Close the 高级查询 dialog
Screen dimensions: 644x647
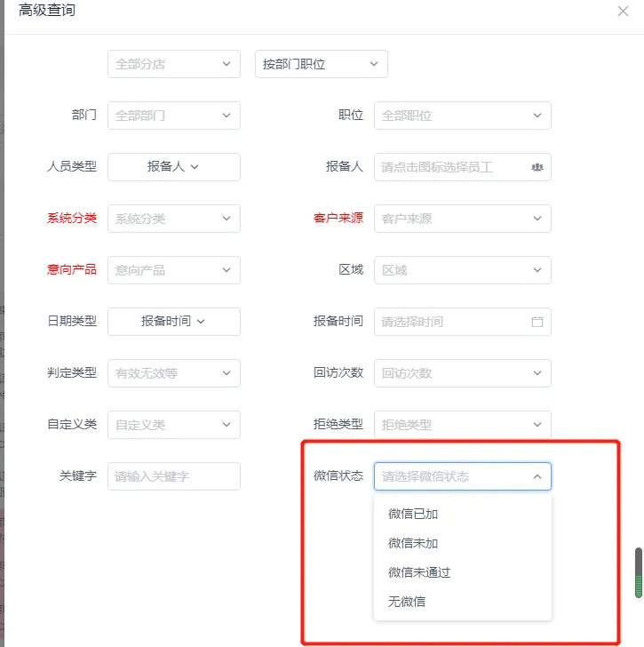pos(623,12)
